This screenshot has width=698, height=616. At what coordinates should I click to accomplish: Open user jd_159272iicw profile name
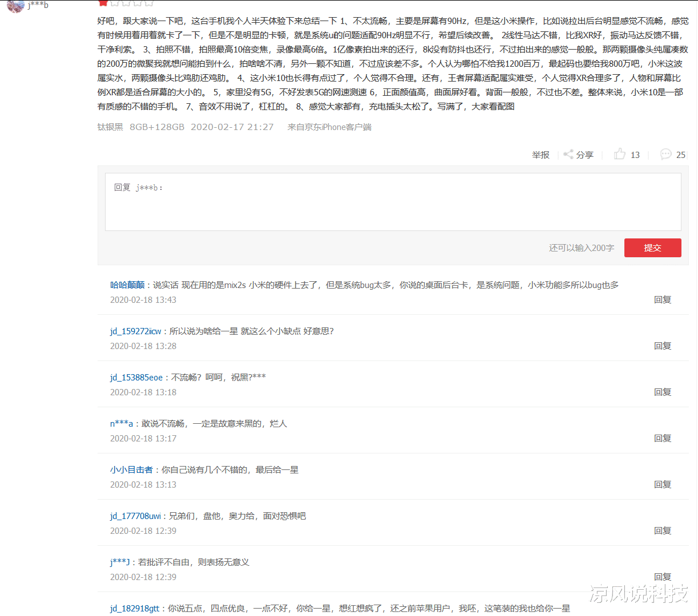point(135,331)
